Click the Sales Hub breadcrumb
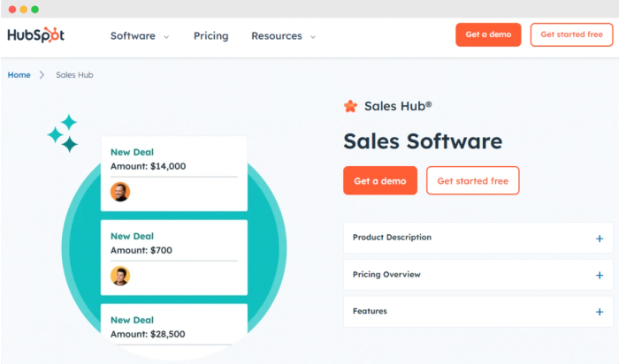This screenshot has width=619, height=364. [74, 75]
